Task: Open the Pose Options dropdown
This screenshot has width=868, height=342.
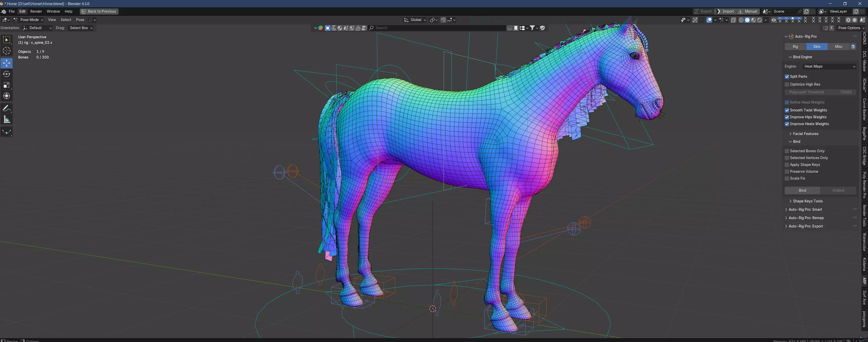Action: coord(851,28)
